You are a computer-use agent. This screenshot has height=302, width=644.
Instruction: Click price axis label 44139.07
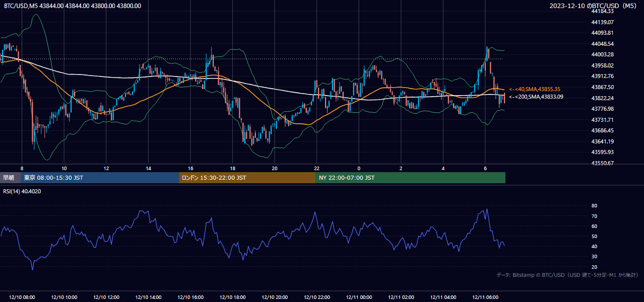pyautogui.click(x=602, y=22)
